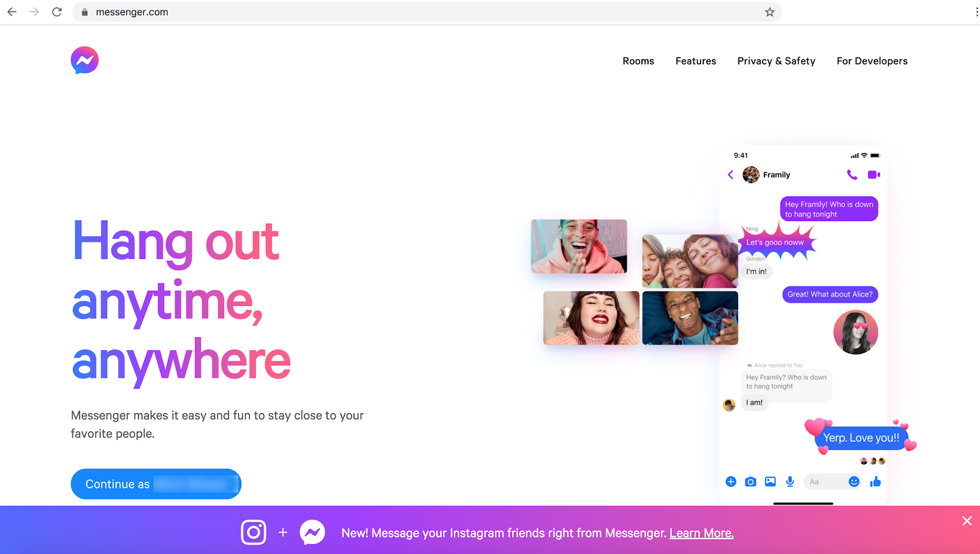Follow the 'Learn More' link in the banner
Viewport: 980px width, 554px height.
(701, 533)
